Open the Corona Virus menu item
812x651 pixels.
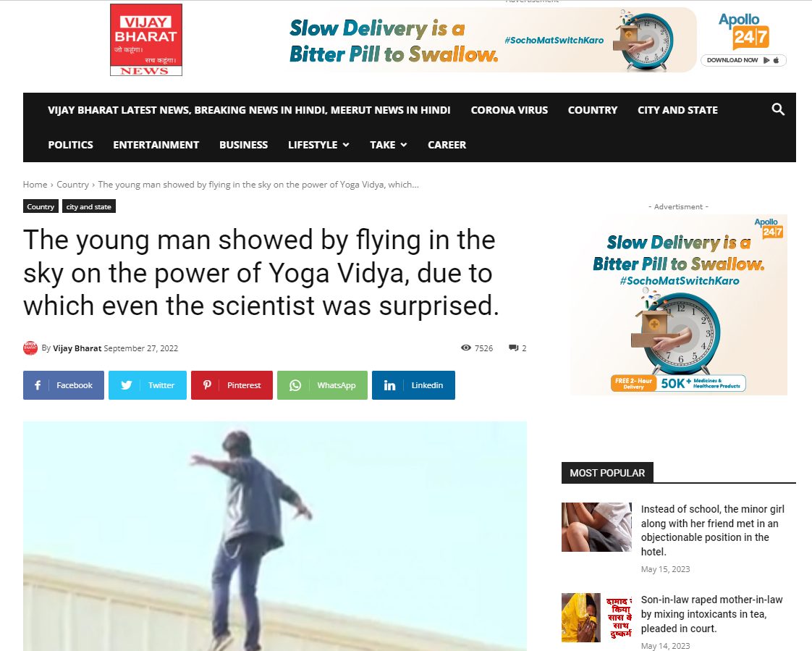click(509, 110)
